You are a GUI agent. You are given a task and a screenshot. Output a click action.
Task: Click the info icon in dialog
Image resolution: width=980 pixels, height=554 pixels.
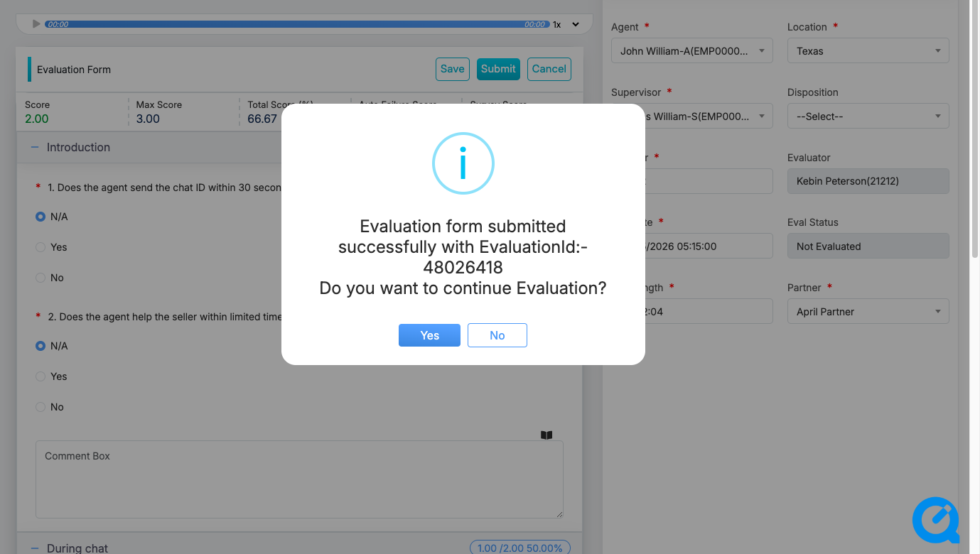[463, 163]
